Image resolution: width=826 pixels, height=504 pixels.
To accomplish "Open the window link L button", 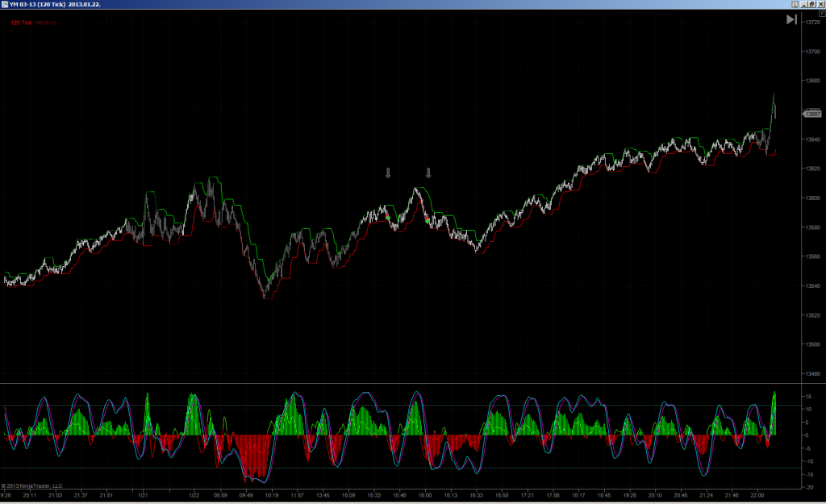I will click(x=795, y=4).
